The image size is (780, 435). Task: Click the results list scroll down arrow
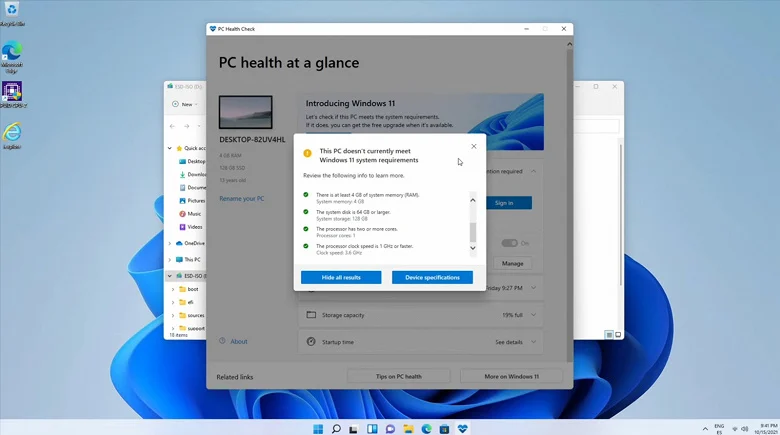(x=473, y=248)
